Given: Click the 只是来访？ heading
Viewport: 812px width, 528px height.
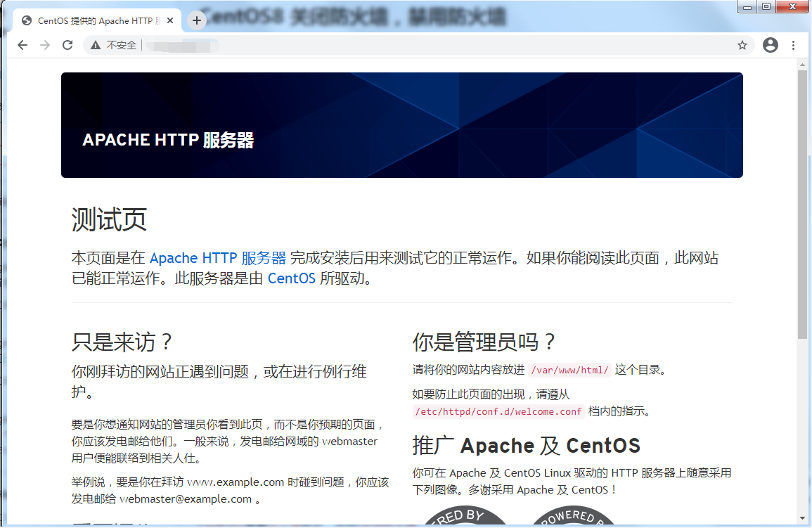Looking at the screenshot, I should coord(122,342).
